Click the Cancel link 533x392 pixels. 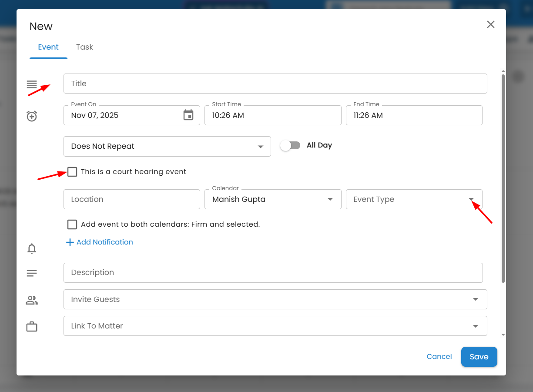tap(439, 357)
